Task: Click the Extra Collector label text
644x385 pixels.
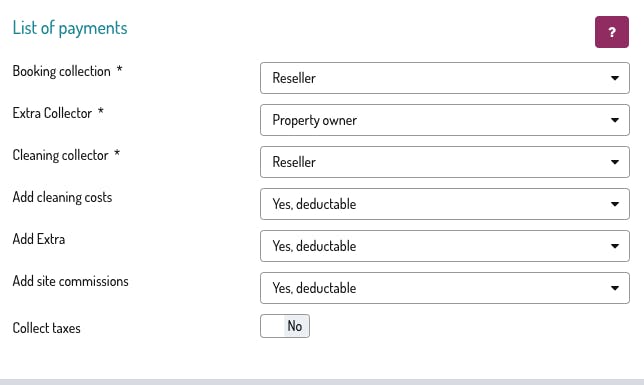Action: [52, 113]
